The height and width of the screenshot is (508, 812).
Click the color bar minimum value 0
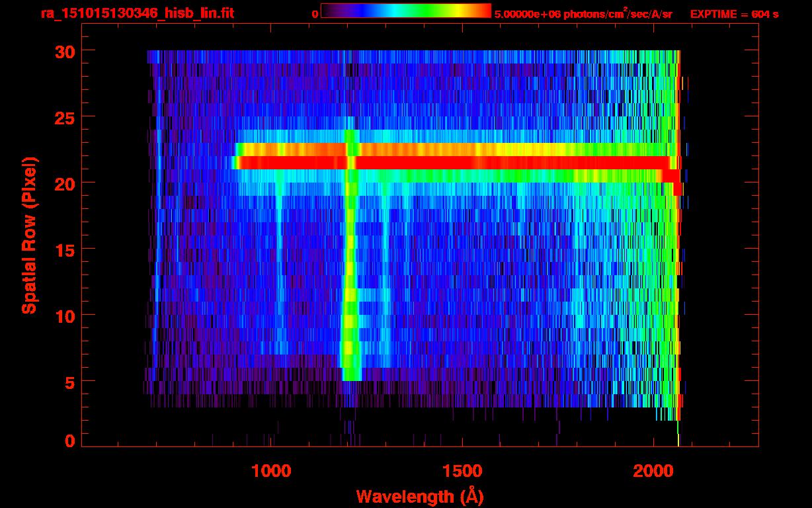click(x=315, y=14)
